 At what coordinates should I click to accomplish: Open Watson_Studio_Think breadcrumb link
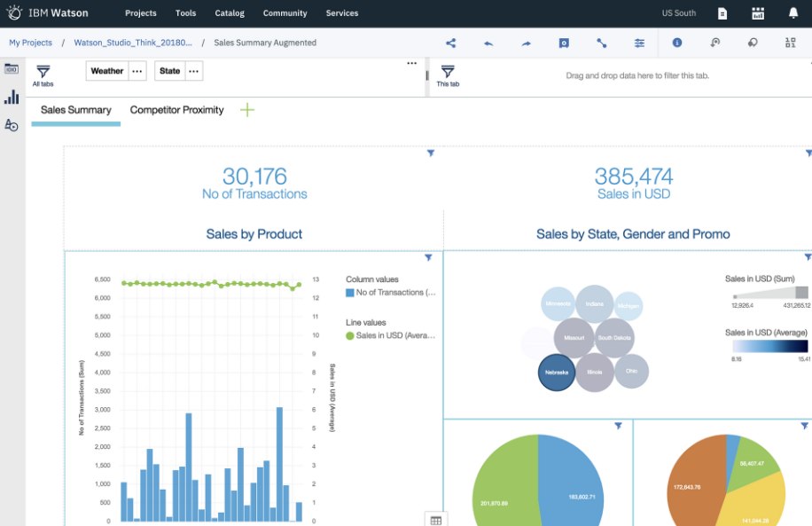pyautogui.click(x=133, y=43)
